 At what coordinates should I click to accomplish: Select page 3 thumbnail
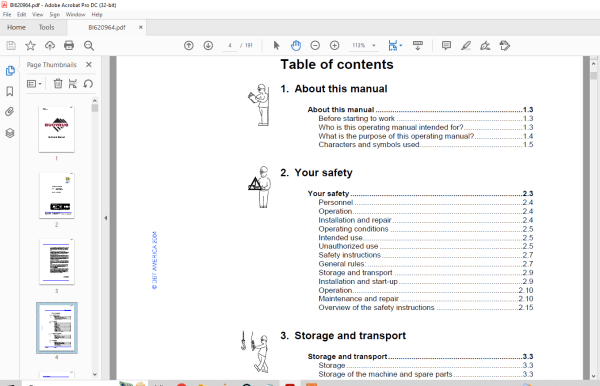click(x=57, y=262)
